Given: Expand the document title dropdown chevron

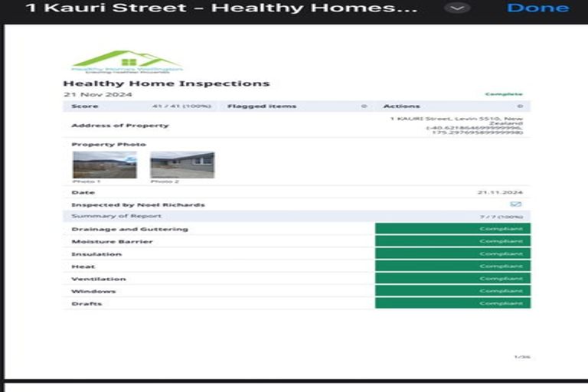Looking at the screenshot, I should point(457,8).
